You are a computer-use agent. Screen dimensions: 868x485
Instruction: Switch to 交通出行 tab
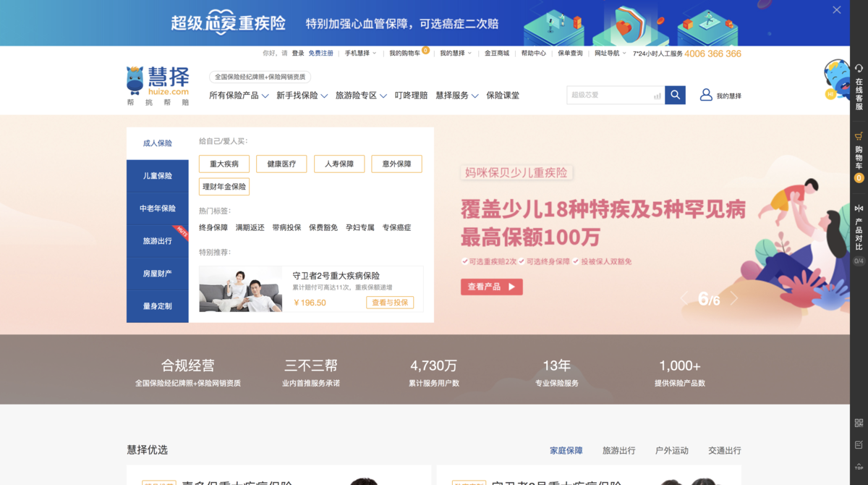[x=725, y=450]
